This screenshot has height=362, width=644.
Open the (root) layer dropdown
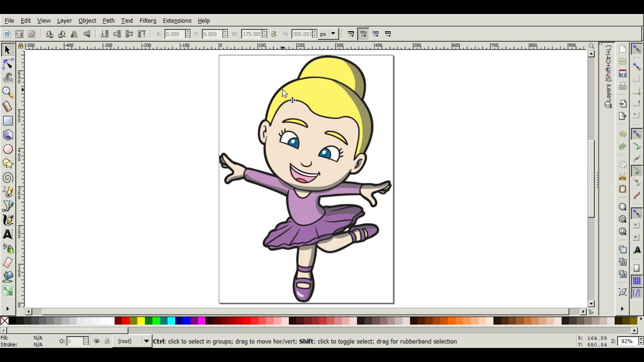(133, 341)
